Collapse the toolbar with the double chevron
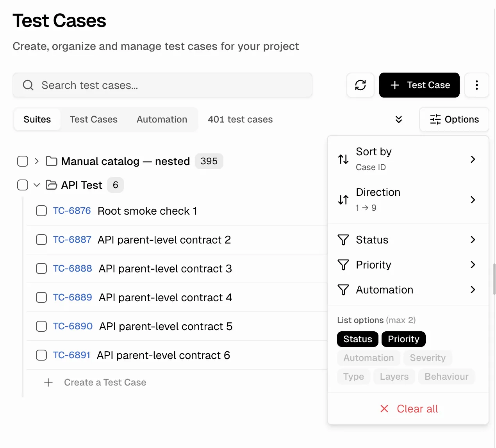The height and width of the screenshot is (448, 496). (398, 119)
